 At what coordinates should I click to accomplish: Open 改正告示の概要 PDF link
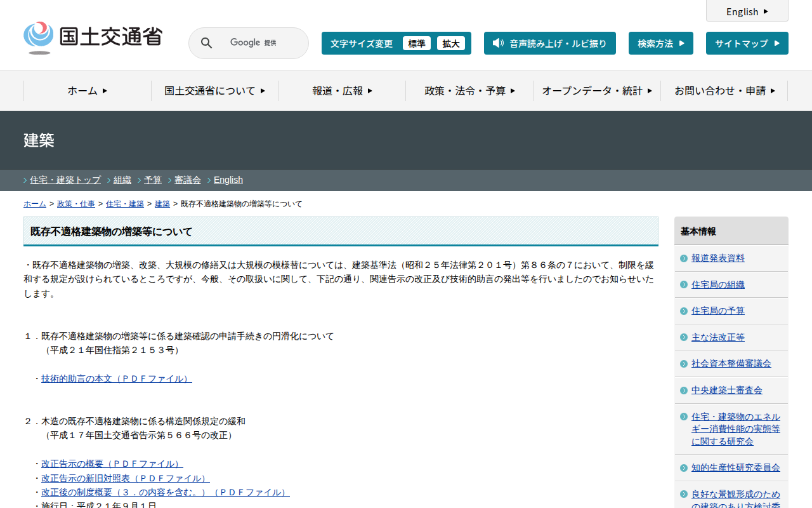(112, 464)
